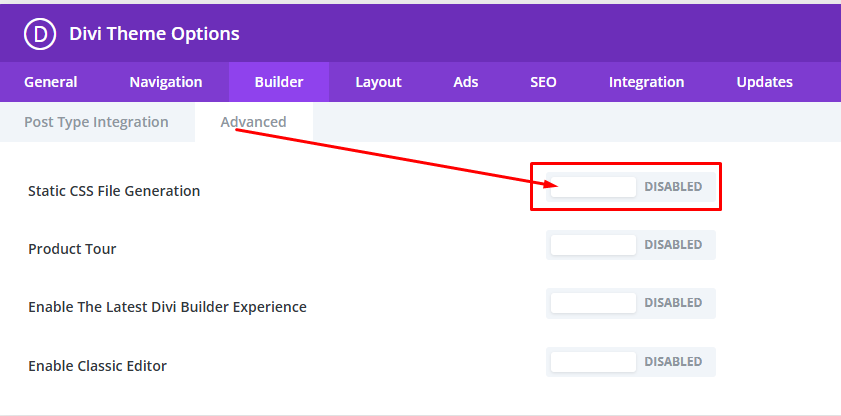The image size is (841, 416).
Task: Click Enable The Latest Divi Builder Experience label
Action: (167, 307)
